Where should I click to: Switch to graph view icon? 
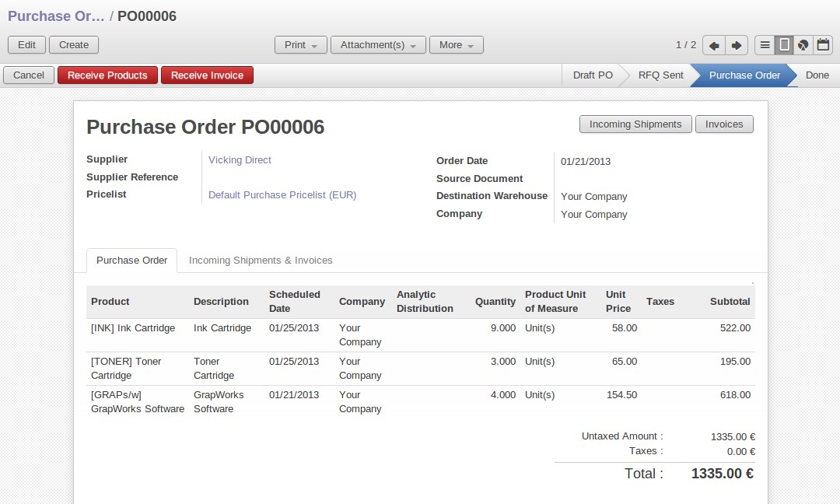click(803, 45)
